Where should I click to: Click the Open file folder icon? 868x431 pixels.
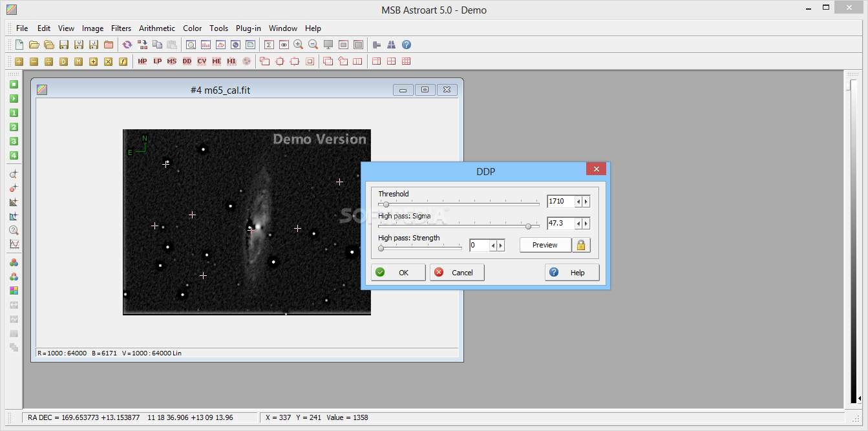(x=34, y=45)
